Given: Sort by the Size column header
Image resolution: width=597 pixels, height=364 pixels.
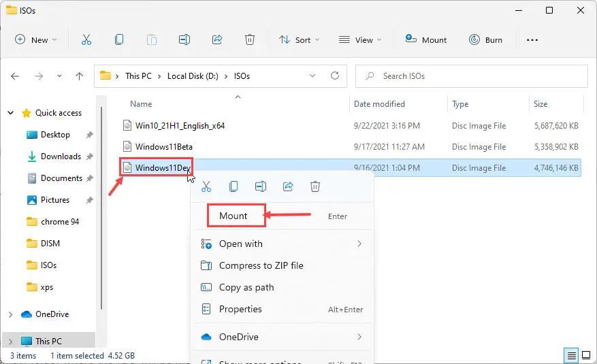Looking at the screenshot, I should 540,104.
